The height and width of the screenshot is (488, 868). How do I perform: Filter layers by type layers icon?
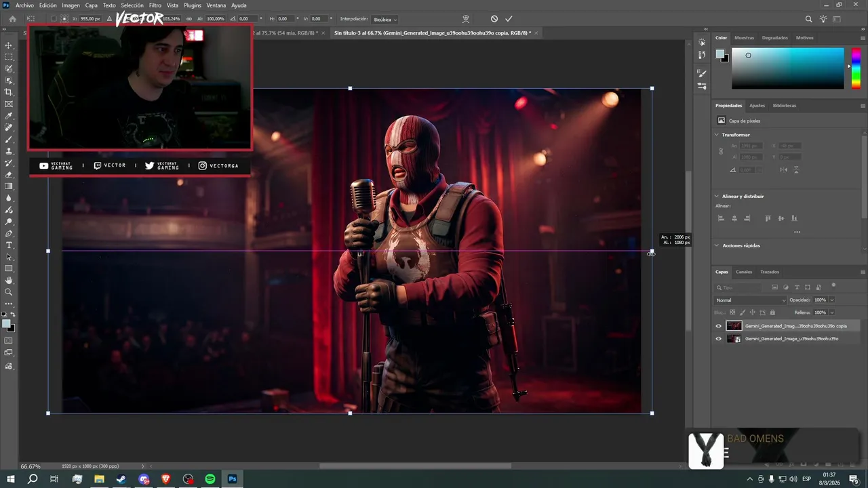pos(797,287)
